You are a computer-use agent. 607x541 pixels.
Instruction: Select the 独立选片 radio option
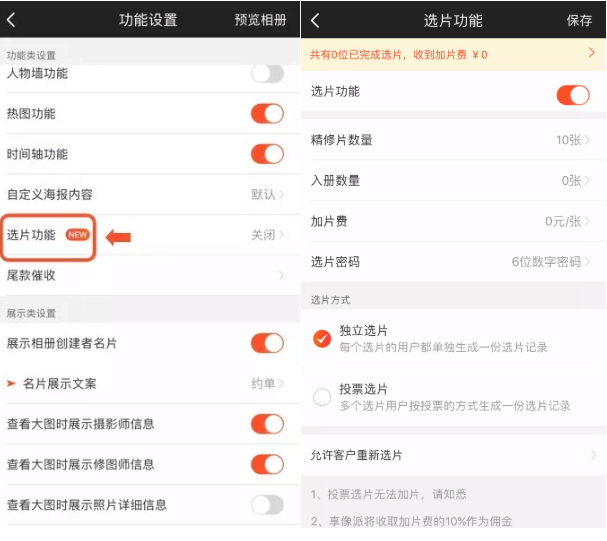click(322, 339)
